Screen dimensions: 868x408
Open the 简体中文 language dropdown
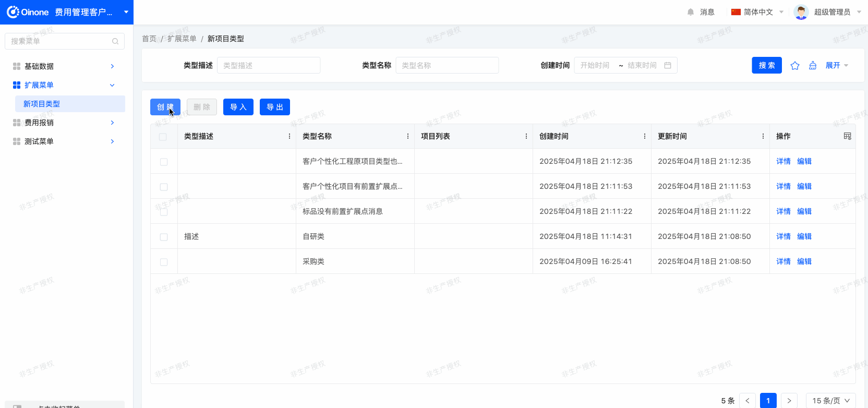(x=757, y=12)
